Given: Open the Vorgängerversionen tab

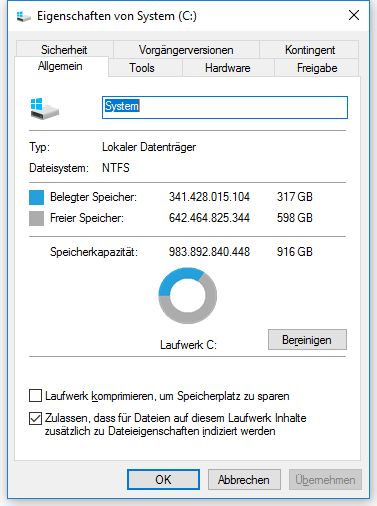Looking at the screenshot, I should click(186, 50).
